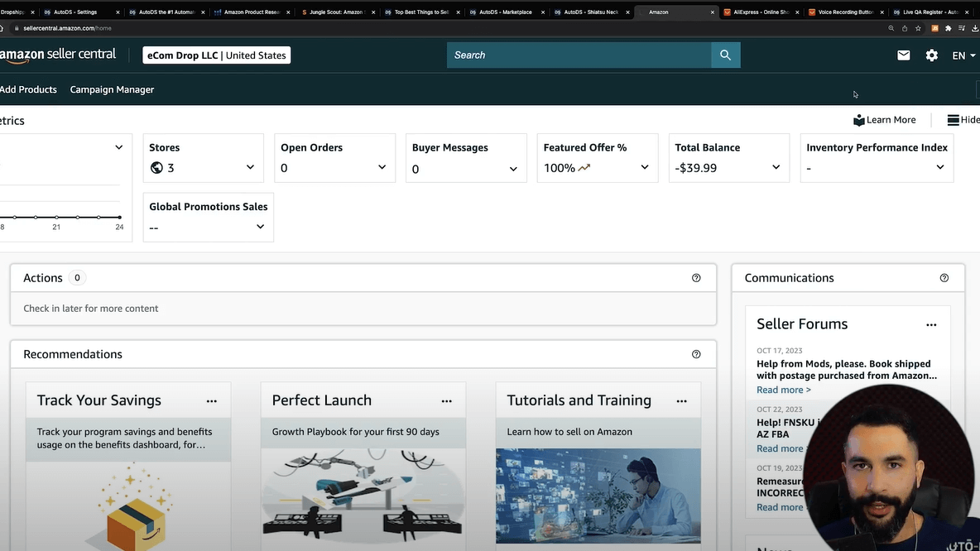Switch to Voice Recording Button tab
Screen dimensions: 980x551
click(x=846, y=12)
